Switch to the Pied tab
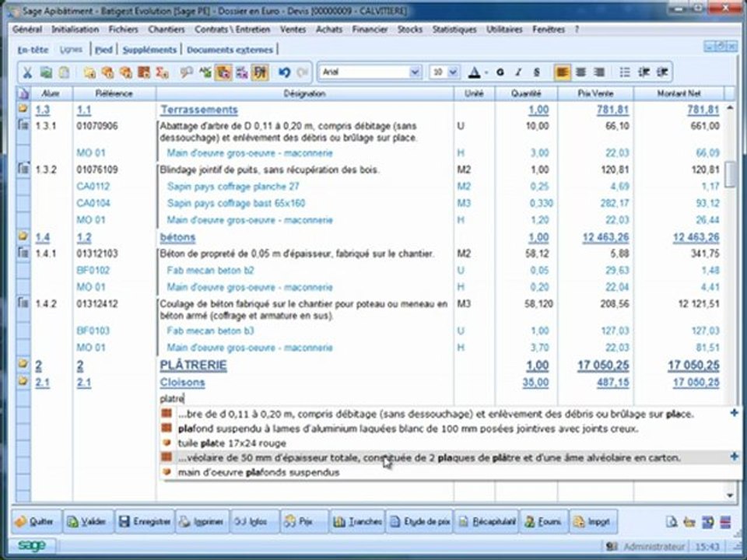Image resolution: width=747 pixels, height=560 pixels. [103, 50]
